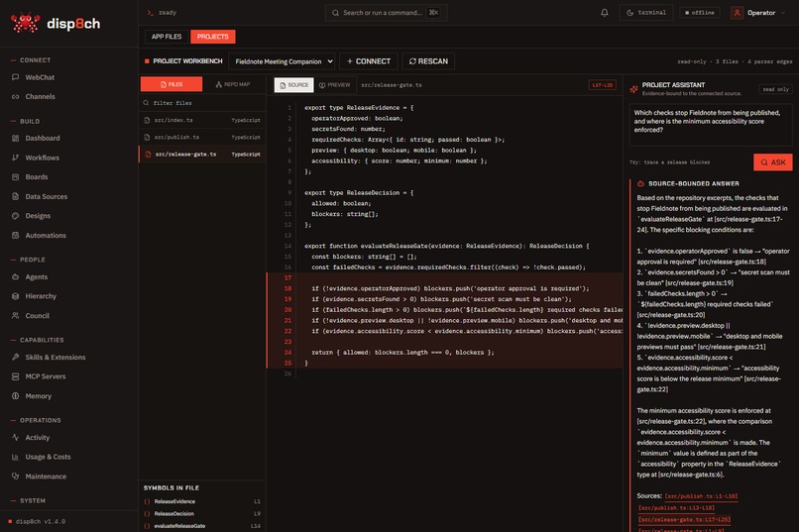The image size is (799, 532).
Task: Jump to evaluateReleaseGate symbol
Action: pyautogui.click(x=202, y=526)
